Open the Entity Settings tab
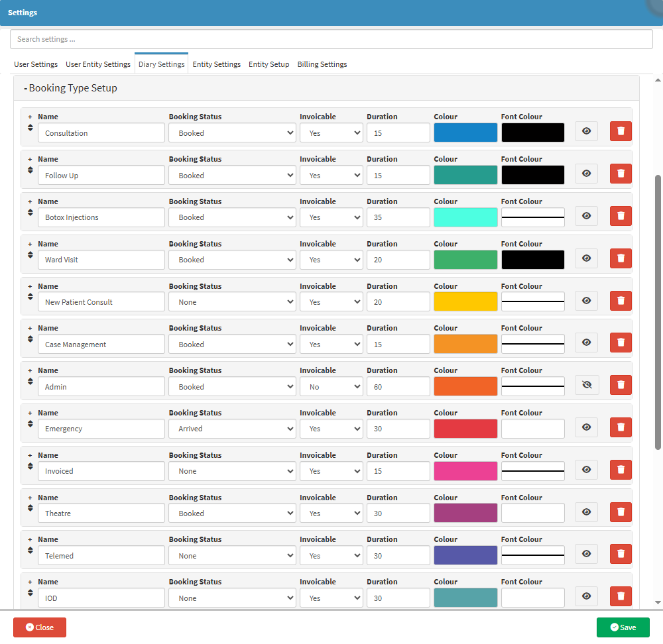Image resolution: width=663 pixels, height=644 pixels. (217, 64)
